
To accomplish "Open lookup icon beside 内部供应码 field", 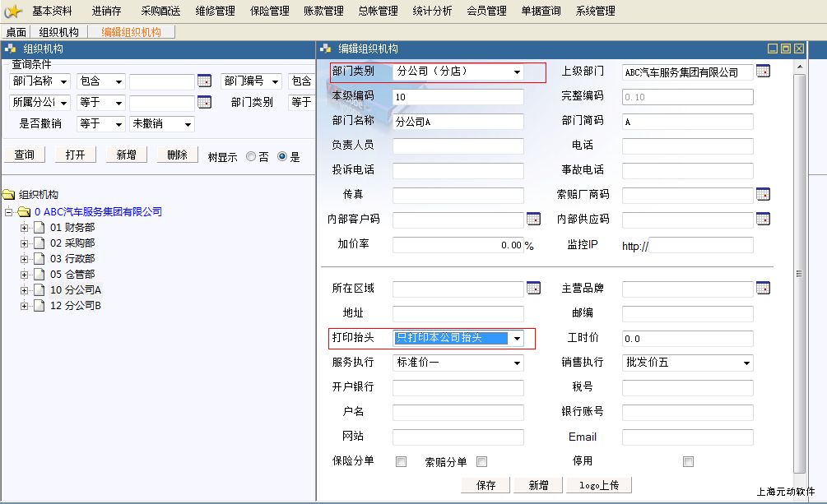I will pos(763,220).
